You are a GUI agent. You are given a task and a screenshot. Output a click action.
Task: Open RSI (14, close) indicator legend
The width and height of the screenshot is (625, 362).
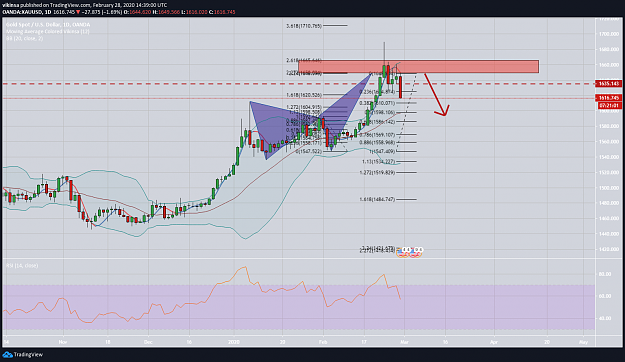[22, 266]
